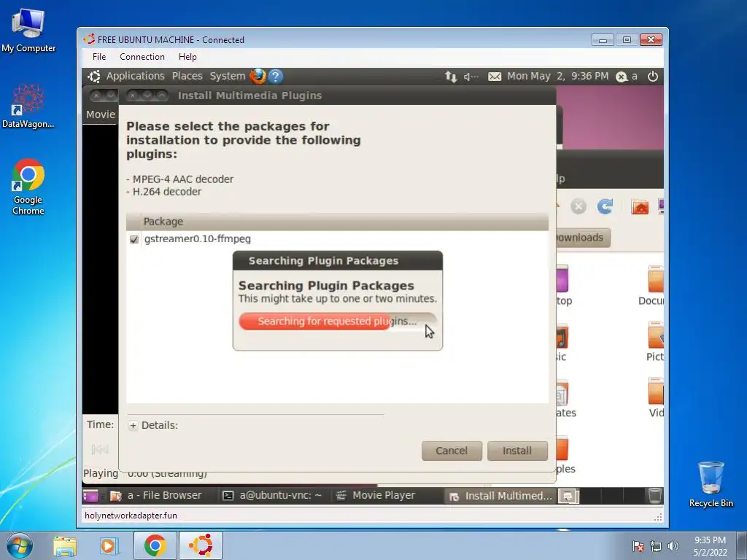Click the 'Searching for requested plugins' progress bar
Viewport: 747px width, 560px height.
click(x=338, y=322)
